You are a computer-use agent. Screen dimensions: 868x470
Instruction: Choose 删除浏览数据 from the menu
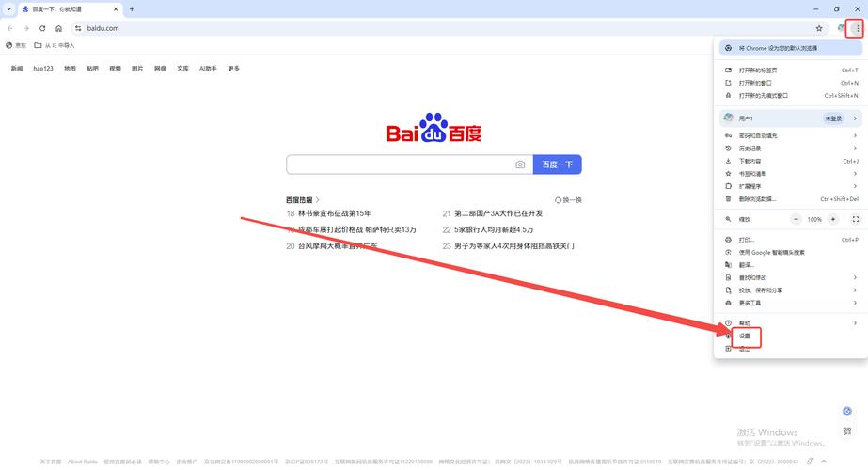coord(791,199)
